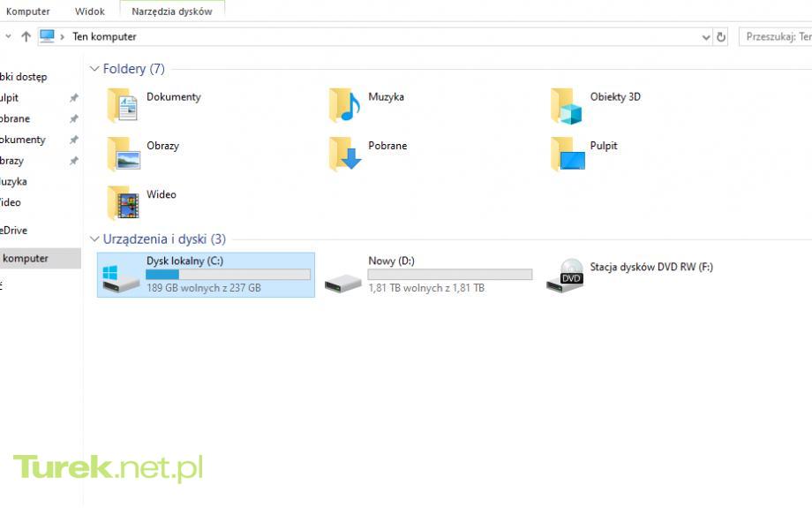Open the Muzyka folder icon
Viewport: 812px width, 508px height.
pyautogui.click(x=344, y=105)
